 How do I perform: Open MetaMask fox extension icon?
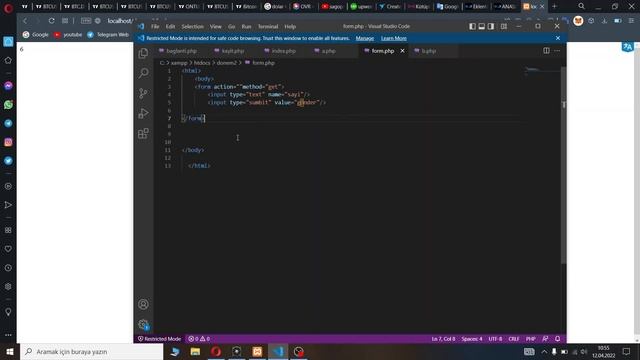tap(578, 21)
